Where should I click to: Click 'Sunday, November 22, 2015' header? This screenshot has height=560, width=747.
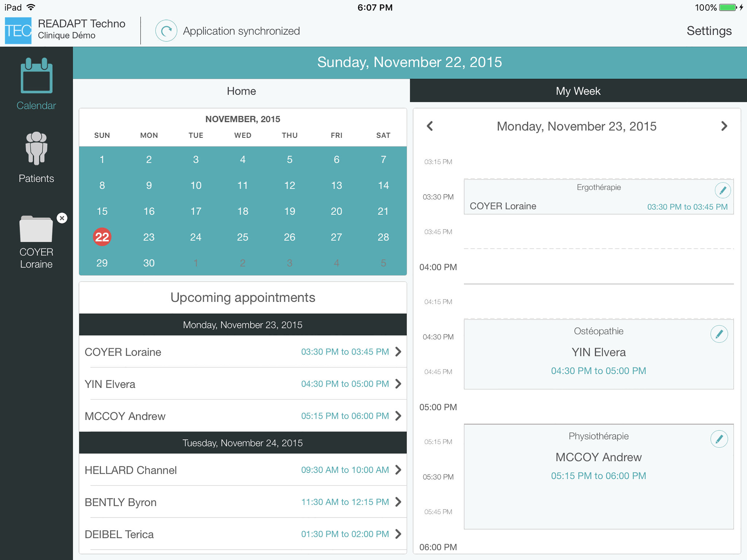coord(410,62)
